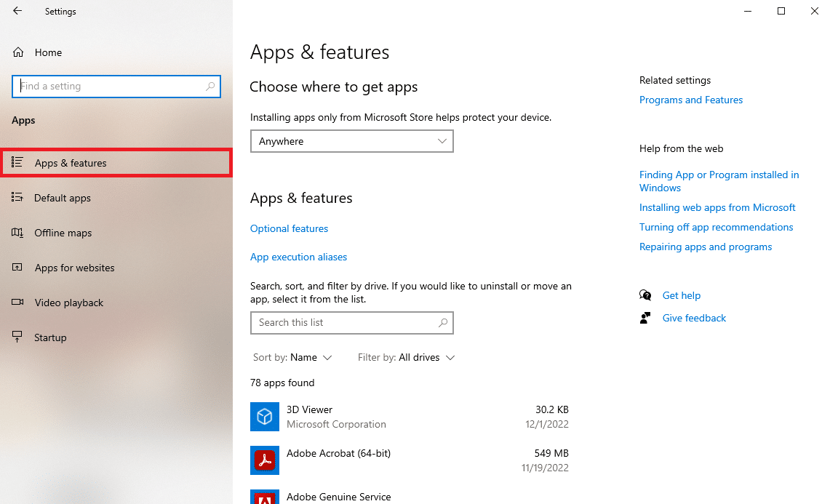Image resolution: width=830 pixels, height=504 pixels.
Task: Click the search magnifier in Find a setting
Action: point(211,86)
